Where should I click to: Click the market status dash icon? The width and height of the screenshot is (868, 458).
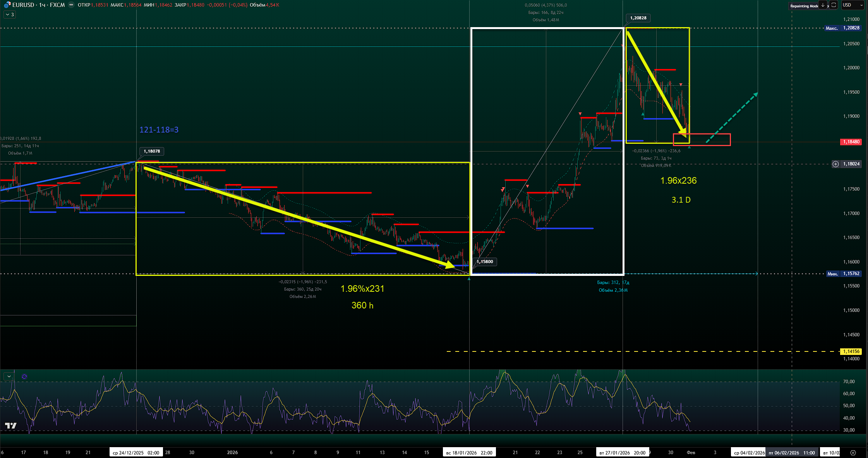pyautogui.click(x=71, y=5)
